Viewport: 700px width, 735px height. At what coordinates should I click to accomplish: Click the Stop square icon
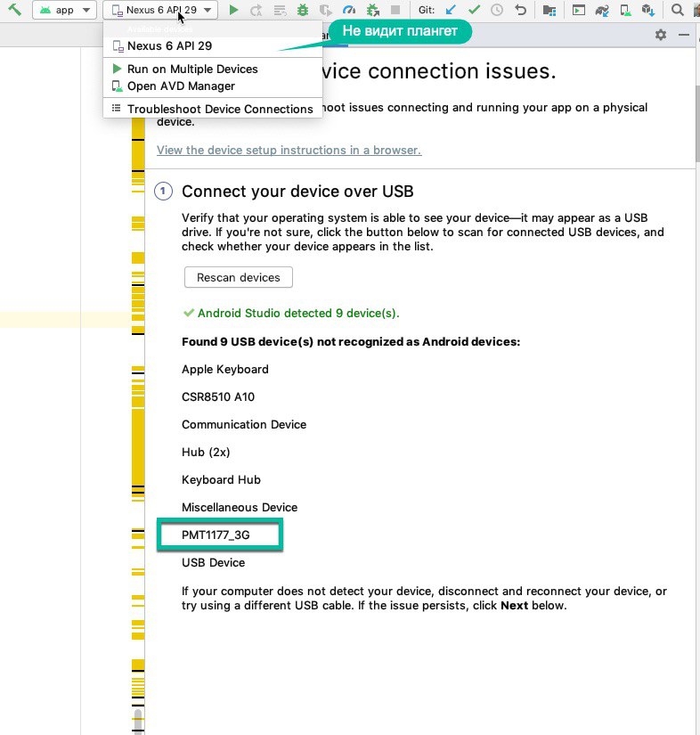point(395,10)
